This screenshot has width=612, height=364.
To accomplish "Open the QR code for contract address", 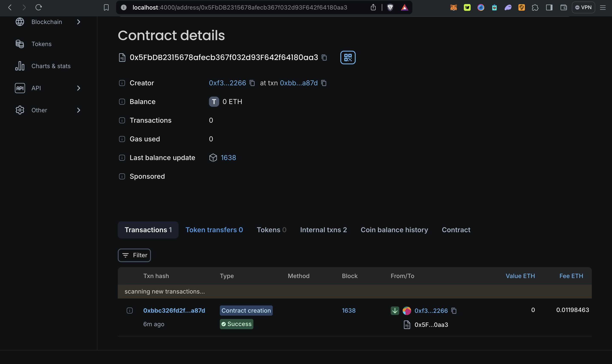I will (x=348, y=57).
